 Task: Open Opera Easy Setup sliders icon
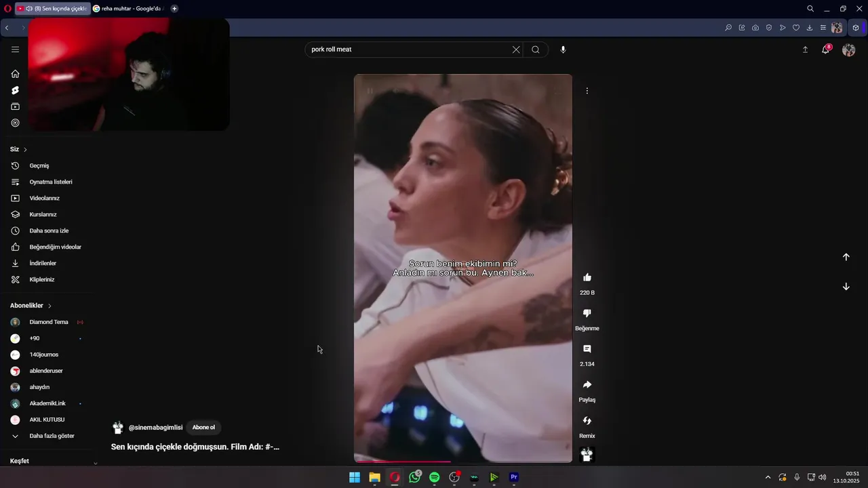pos(823,28)
